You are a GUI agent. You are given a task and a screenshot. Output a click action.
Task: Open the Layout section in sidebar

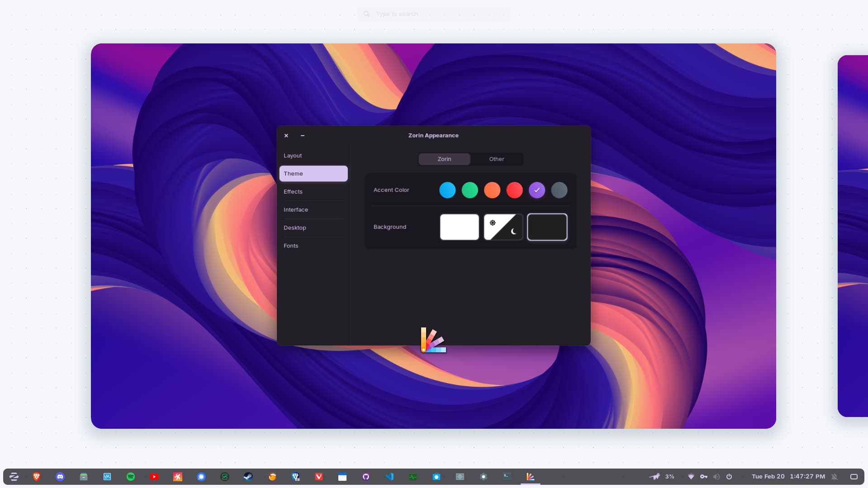(x=293, y=156)
